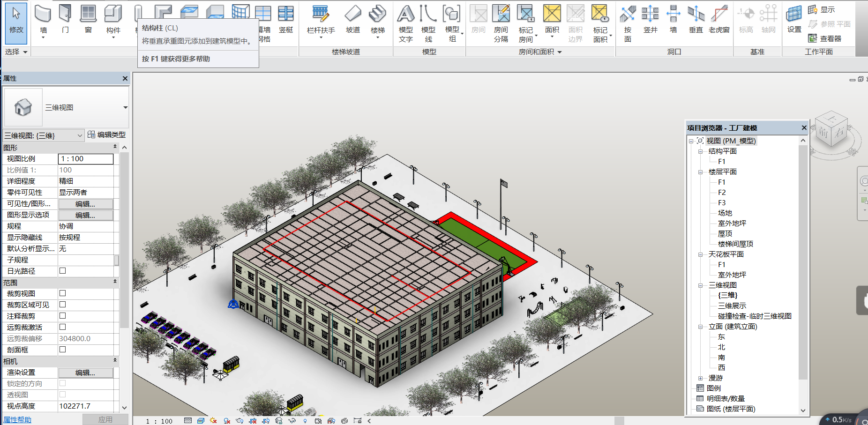Image resolution: width=868 pixels, height=425 pixels.
Task: Select the 垂直 (Vertical) opening tool
Action: click(x=696, y=20)
